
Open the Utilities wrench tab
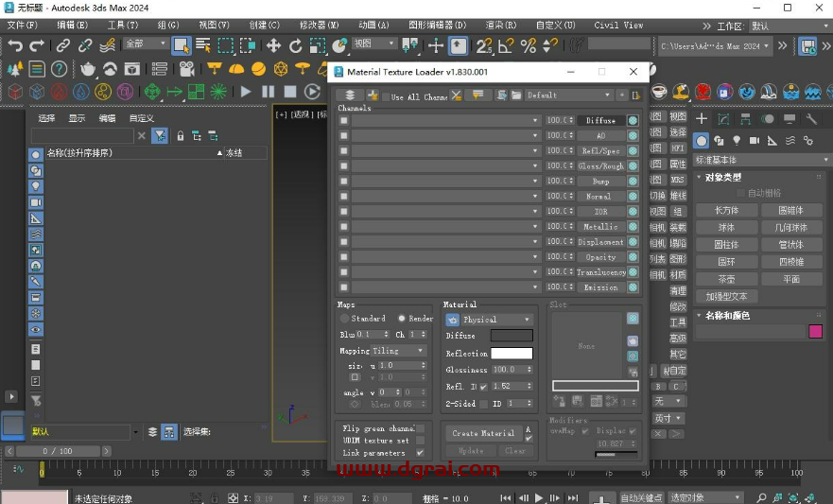click(x=811, y=118)
